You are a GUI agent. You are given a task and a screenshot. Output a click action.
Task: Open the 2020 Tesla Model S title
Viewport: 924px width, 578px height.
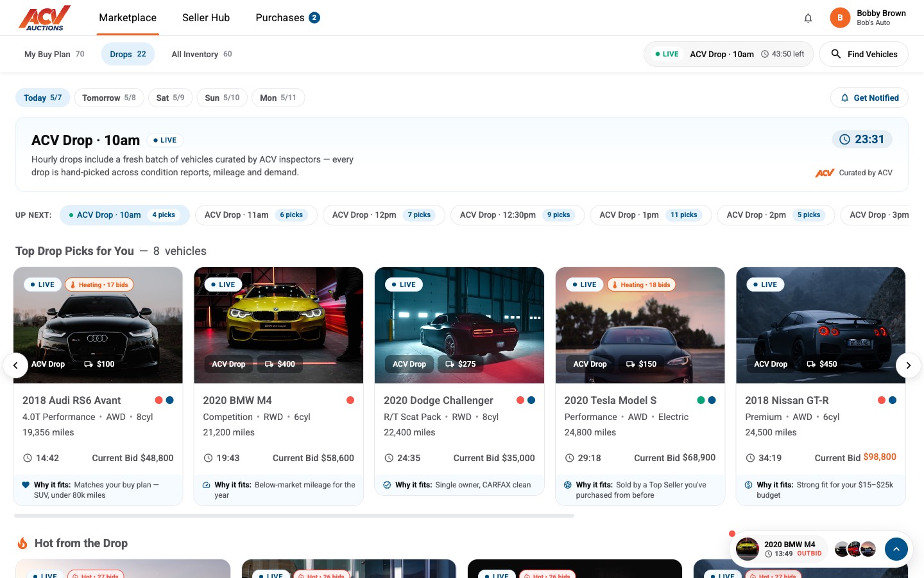tap(610, 400)
